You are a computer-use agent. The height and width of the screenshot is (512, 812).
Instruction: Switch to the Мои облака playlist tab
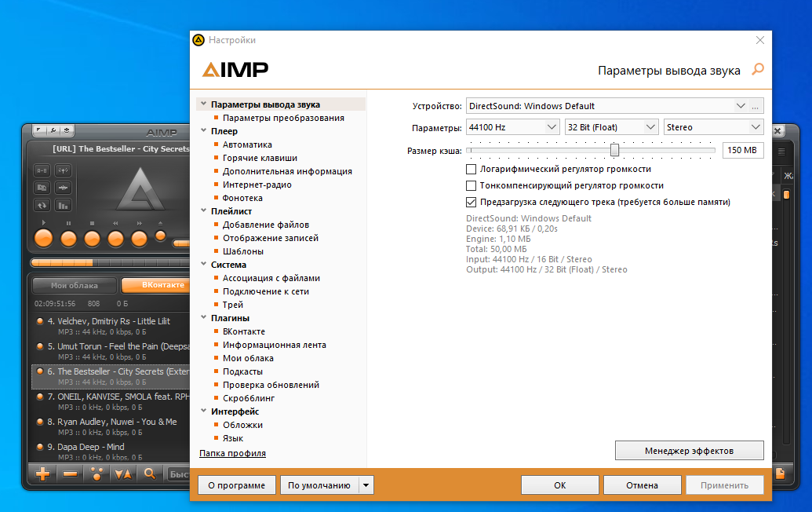tap(75, 285)
